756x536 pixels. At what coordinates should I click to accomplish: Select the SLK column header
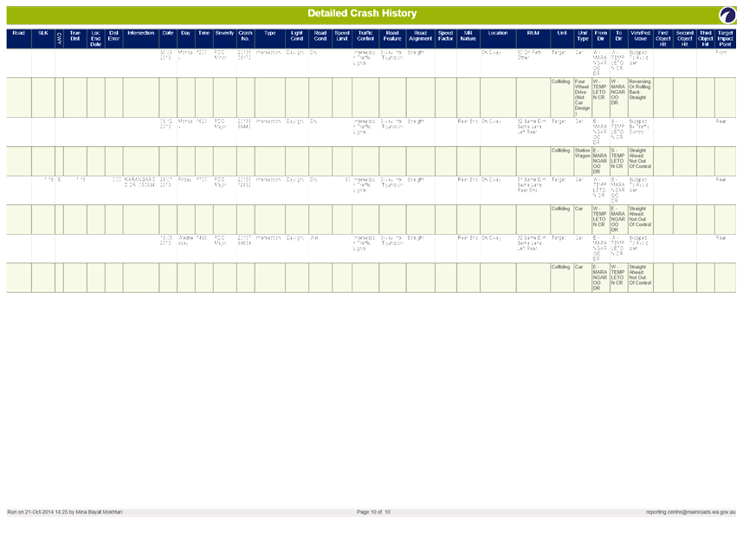click(x=43, y=39)
